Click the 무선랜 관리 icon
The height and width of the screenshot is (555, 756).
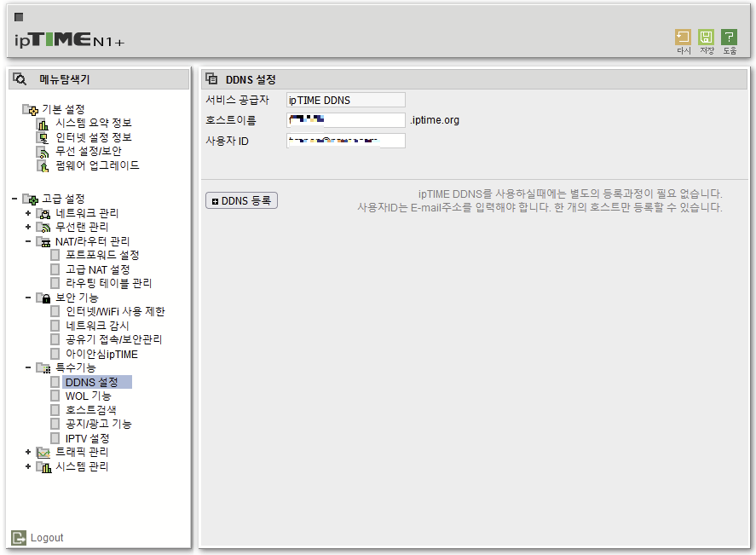click(43, 227)
